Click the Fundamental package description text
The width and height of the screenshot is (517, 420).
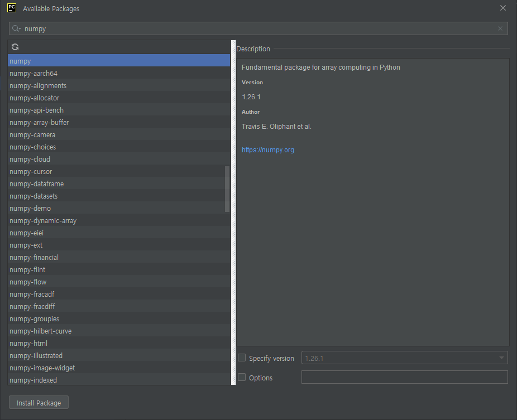[321, 67]
